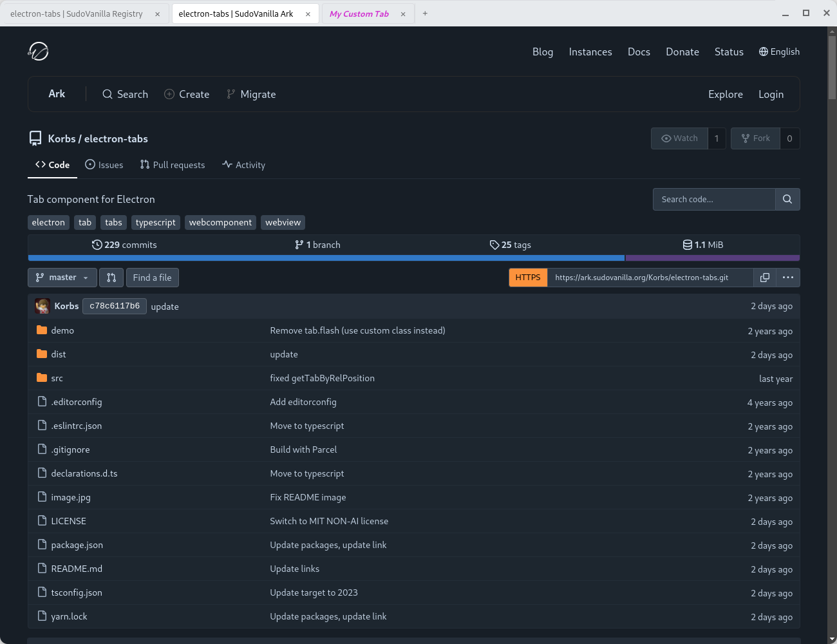Open the Pull requests tab

click(x=173, y=165)
